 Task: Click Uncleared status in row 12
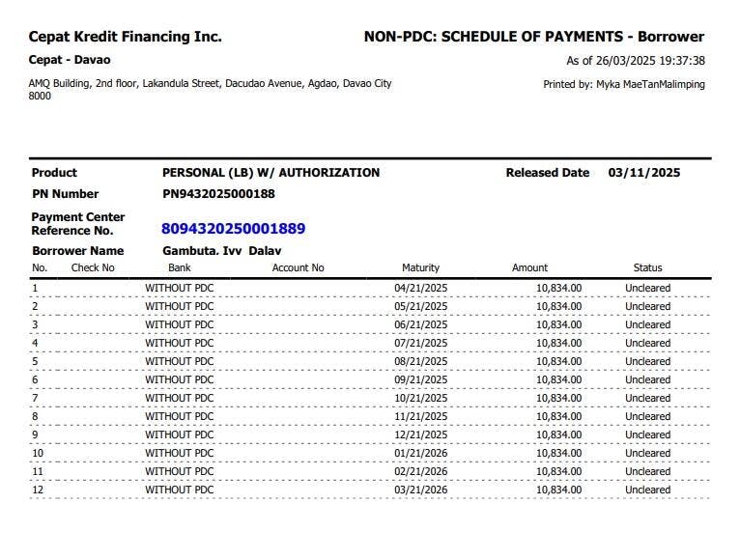coord(647,490)
